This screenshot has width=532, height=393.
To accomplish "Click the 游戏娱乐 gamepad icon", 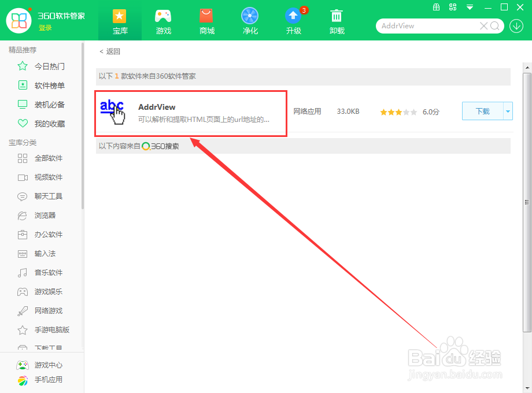I will click(x=23, y=292).
